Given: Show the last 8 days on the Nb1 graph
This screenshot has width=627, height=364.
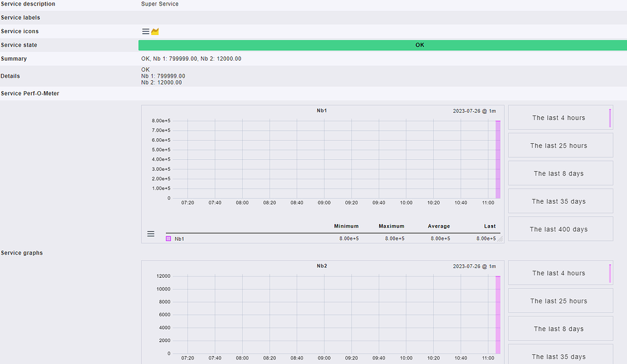Looking at the screenshot, I should pyautogui.click(x=559, y=173).
